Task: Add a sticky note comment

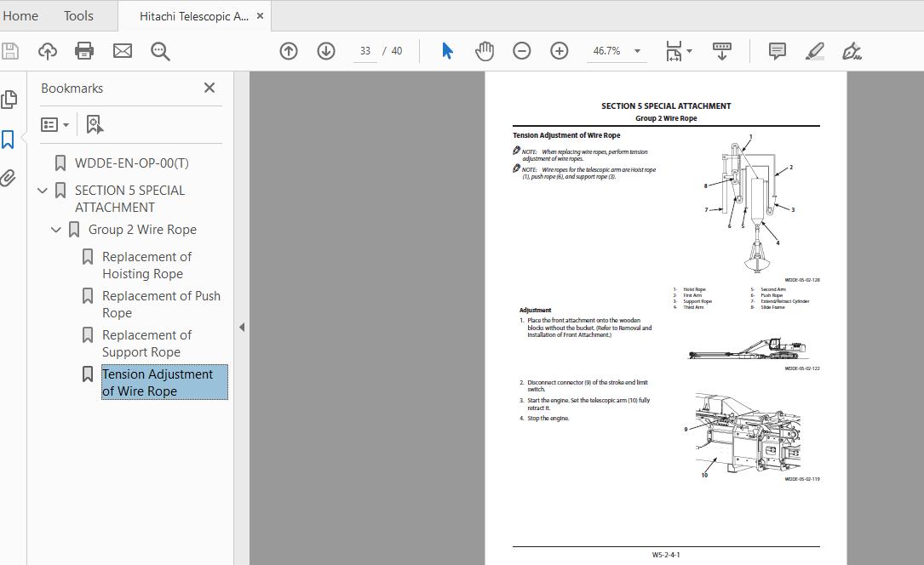Action: tap(778, 51)
